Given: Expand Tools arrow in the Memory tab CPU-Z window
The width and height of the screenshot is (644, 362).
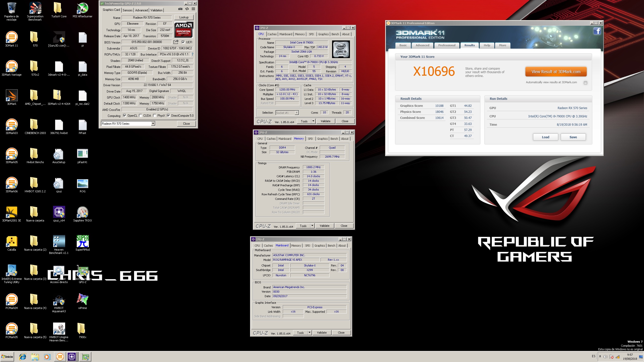Looking at the screenshot, I should [312, 226].
